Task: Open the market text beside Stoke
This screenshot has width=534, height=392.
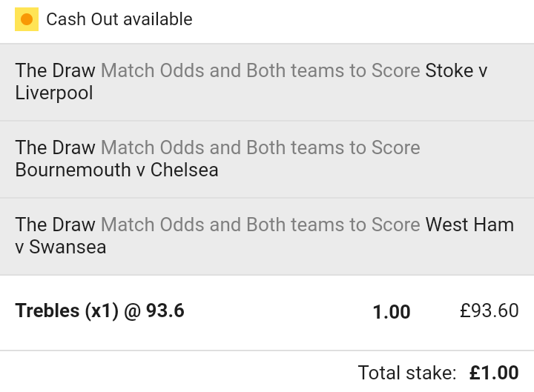Action: [x=260, y=71]
